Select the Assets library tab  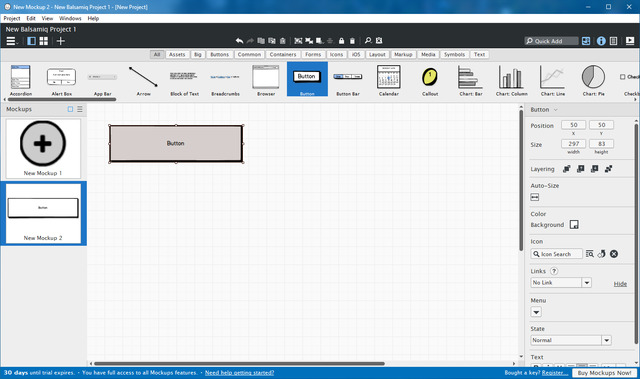177,54
